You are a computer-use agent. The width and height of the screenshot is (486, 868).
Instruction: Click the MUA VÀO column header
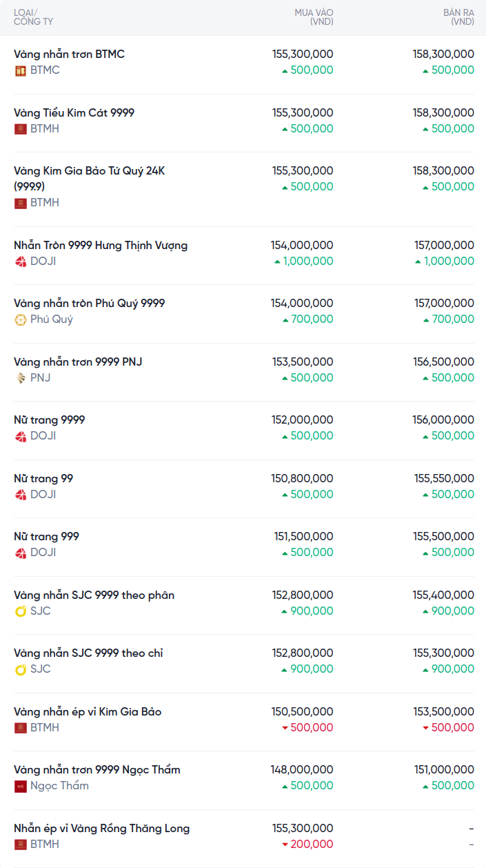[314, 17]
